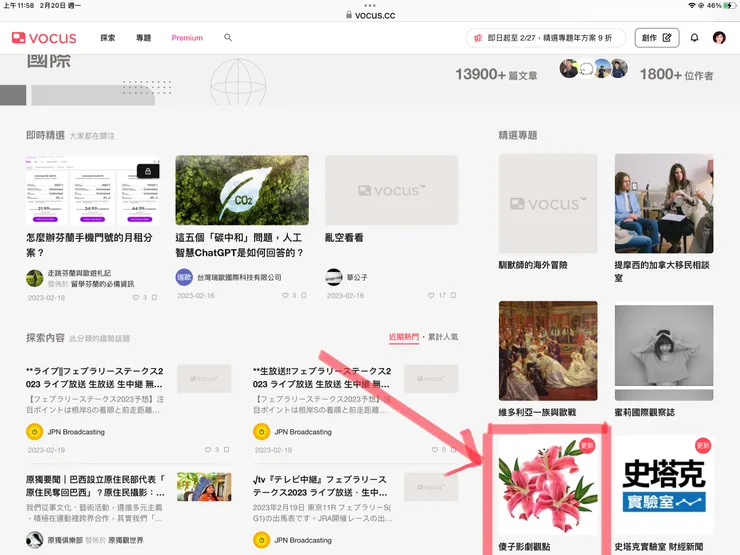Screen dimensions: 740x555
Task: Open the pink lily flower topic
Action: click(x=548, y=486)
